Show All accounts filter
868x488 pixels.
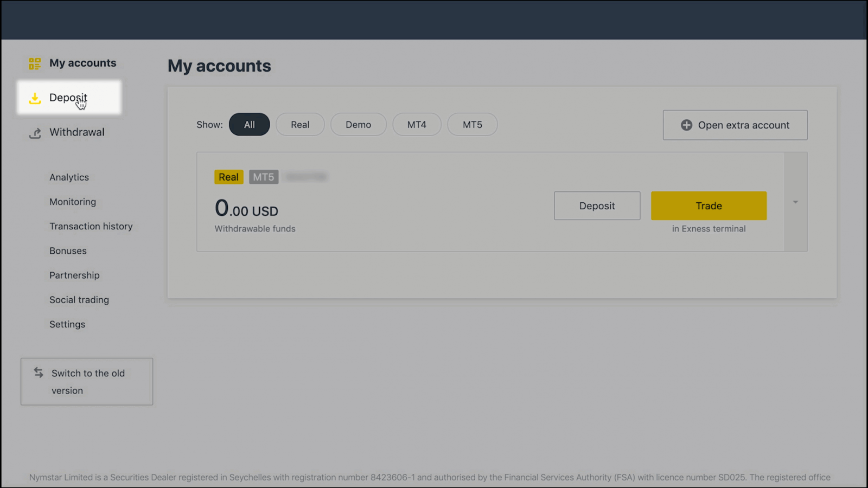(x=250, y=125)
